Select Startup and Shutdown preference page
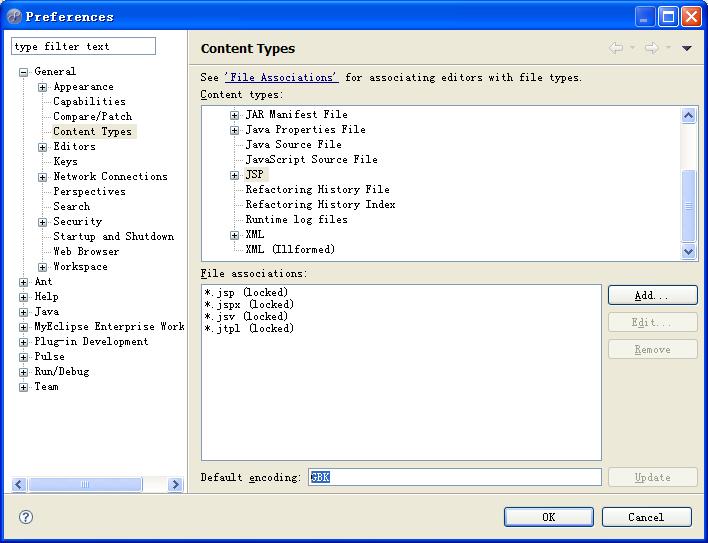708x543 pixels. pos(113,237)
